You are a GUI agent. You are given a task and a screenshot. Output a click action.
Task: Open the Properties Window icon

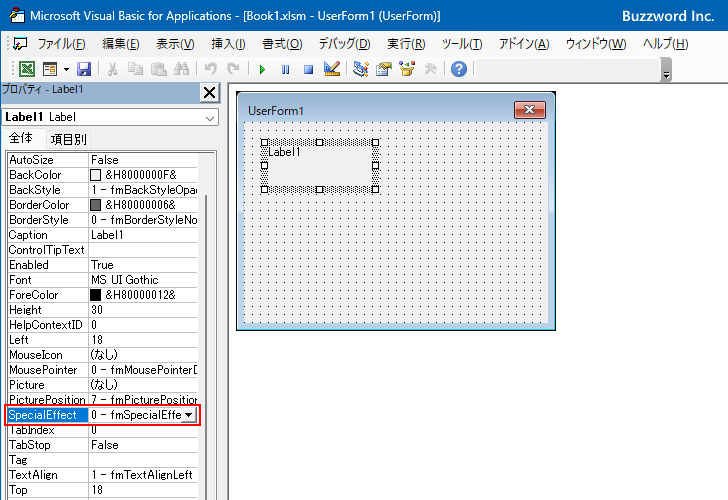(384, 69)
